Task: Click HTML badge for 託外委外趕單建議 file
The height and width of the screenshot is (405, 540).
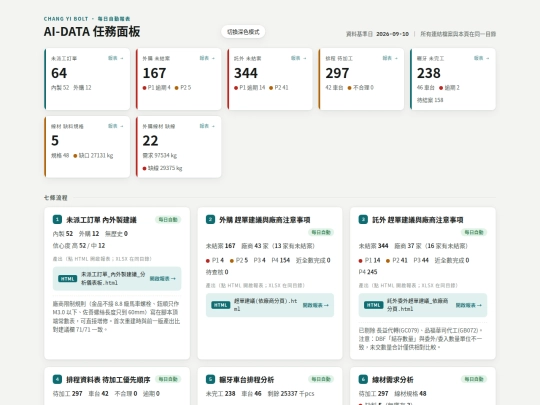Action: pos(373,305)
